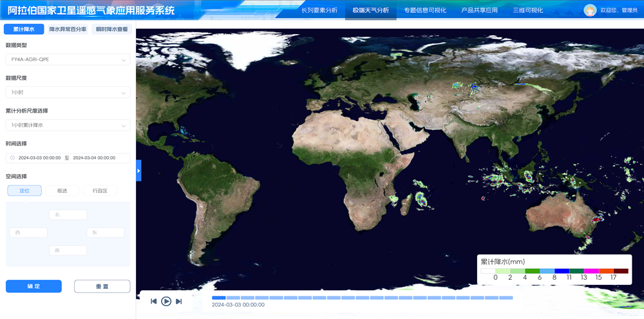Screen dimensions: 644x319
Task: Collapse the left panel using arrow handle
Action: [x=138, y=170]
